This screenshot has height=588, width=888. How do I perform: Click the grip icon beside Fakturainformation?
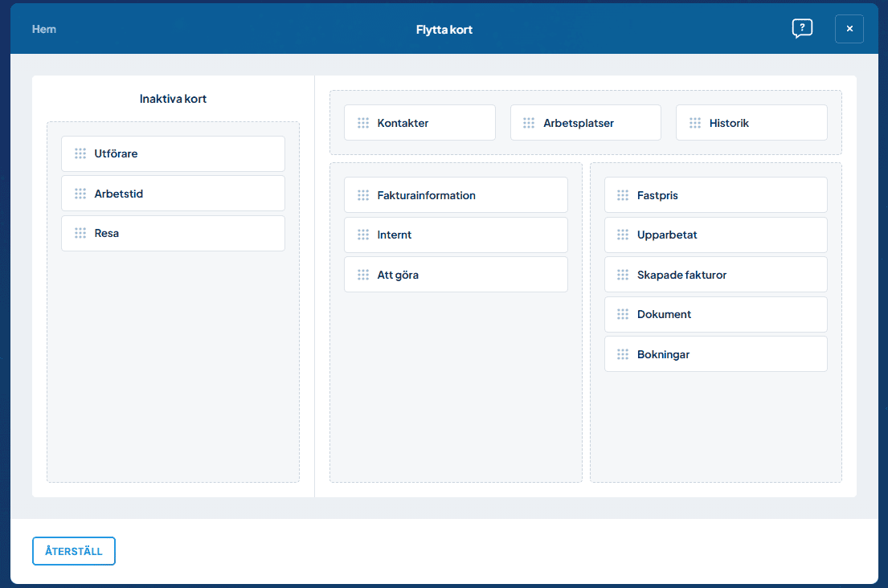(363, 195)
